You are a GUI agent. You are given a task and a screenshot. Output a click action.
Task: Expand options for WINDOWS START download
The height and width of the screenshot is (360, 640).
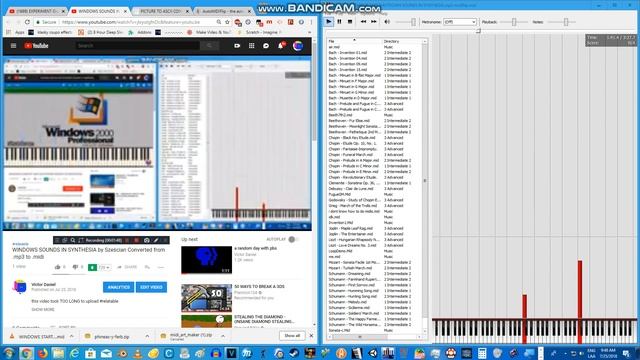pyautogui.click(x=72, y=336)
